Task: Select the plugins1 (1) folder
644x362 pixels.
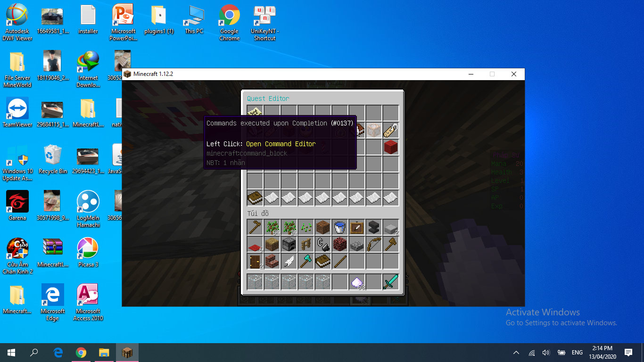Action: click(159, 19)
